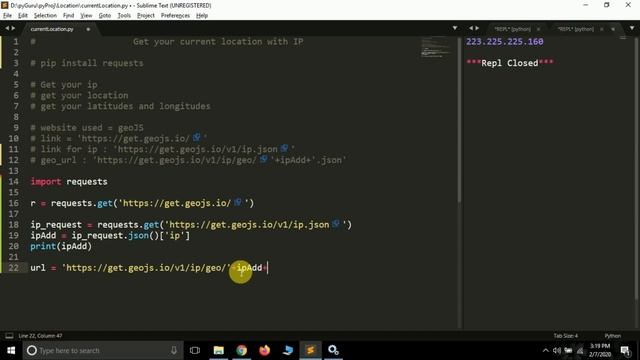This screenshot has height=360, width=640.
Task: Click the "ipAdd = ip_request.json()['ip']" line
Action: (x=110, y=236)
